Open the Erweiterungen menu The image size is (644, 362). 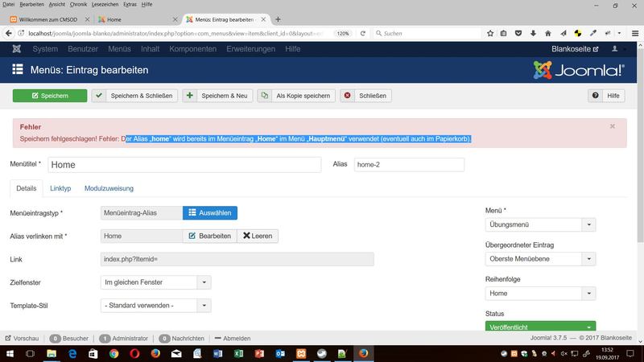pos(251,49)
